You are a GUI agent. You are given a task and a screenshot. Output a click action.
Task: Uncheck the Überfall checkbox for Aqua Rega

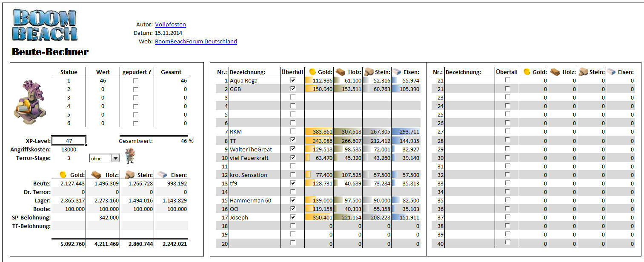(292, 80)
